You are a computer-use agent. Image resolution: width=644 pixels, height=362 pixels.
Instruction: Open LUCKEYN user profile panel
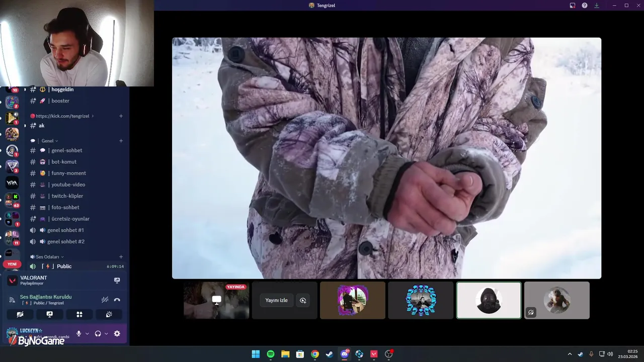click(x=39, y=333)
